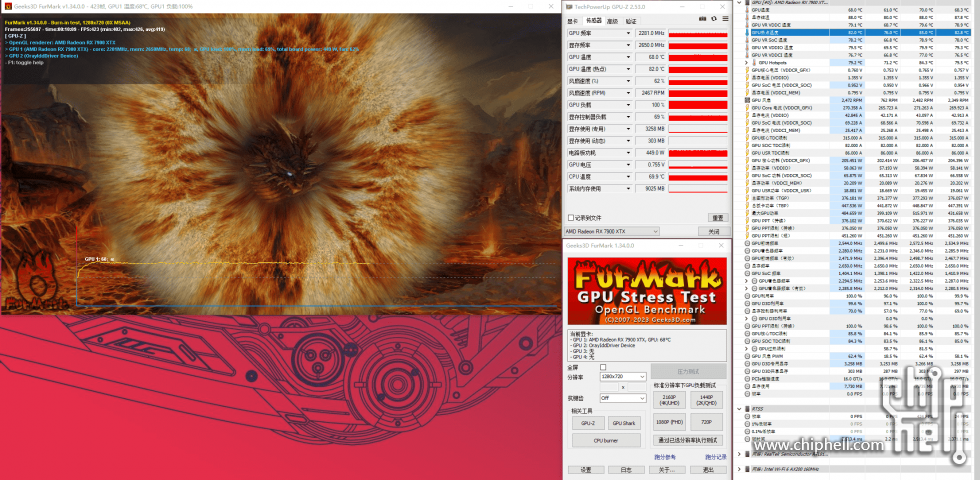Screen dimensions: 980x480
Task: Collapse the GPU [#0] AMD Radeon section
Action: (741, 2)
